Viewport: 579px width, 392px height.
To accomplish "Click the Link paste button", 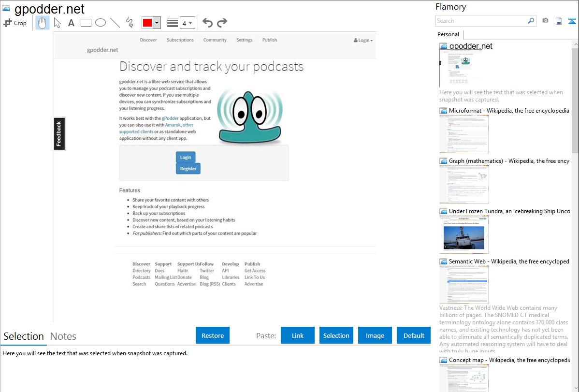I will pos(298,335).
